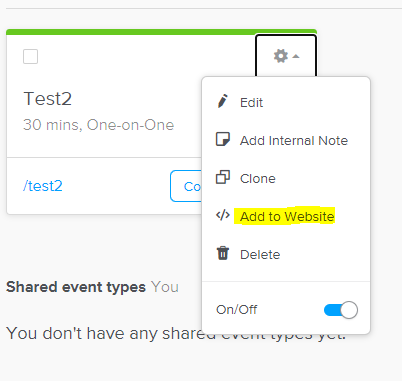Viewport: 402px width, 381px height.
Task: Choose Delete from the event menu
Action: [260, 255]
